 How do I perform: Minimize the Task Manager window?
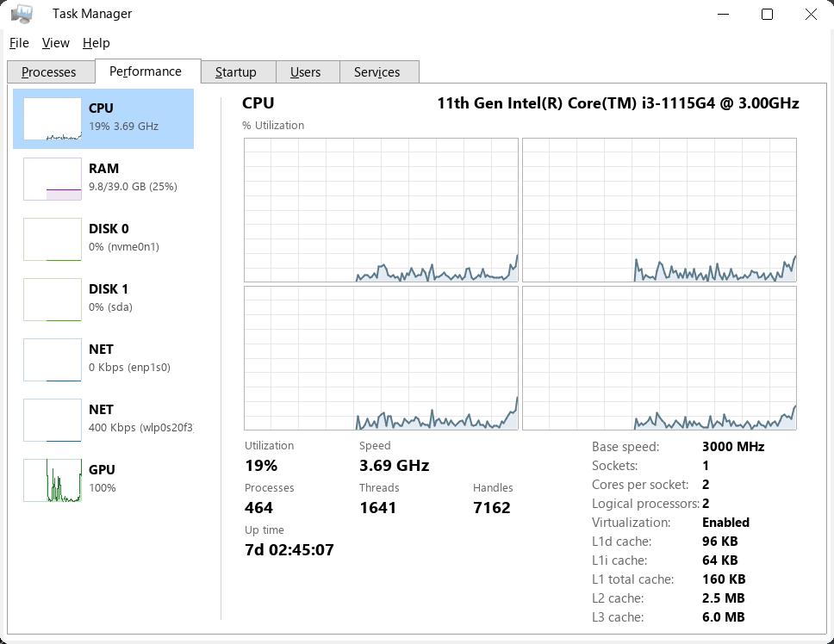[724, 15]
